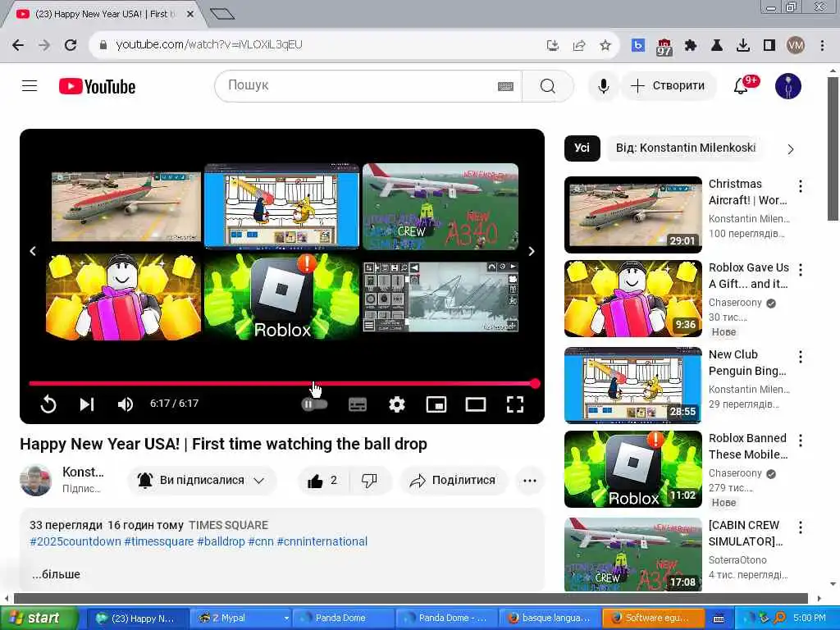Open the account avatar menu
The height and width of the screenshot is (630, 840).
pos(788,85)
